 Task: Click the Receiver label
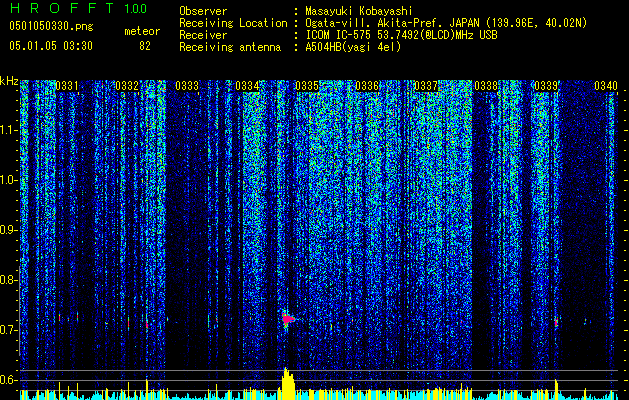click(x=203, y=35)
